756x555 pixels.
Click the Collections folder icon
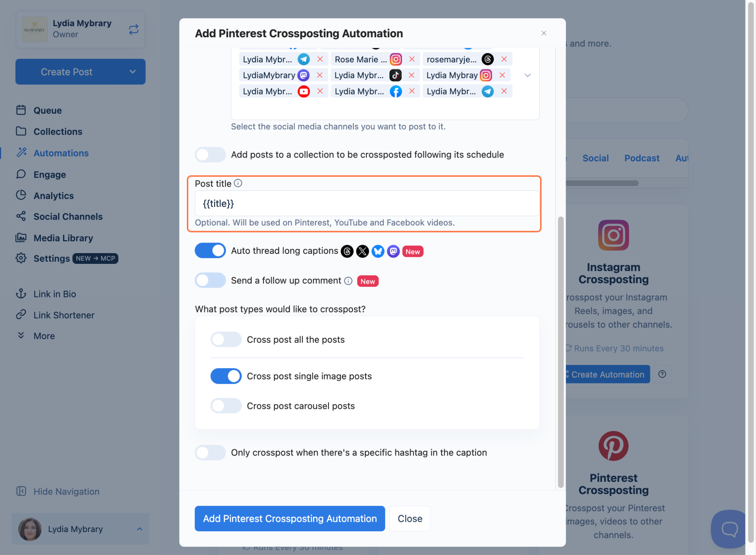click(21, 131)
